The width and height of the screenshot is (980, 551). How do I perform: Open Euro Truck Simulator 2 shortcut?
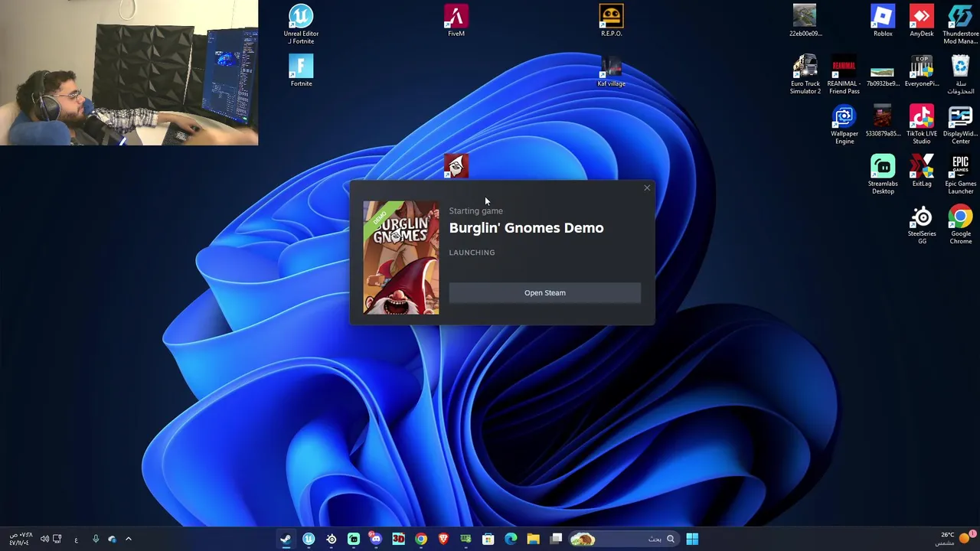[x=805, y=74]
